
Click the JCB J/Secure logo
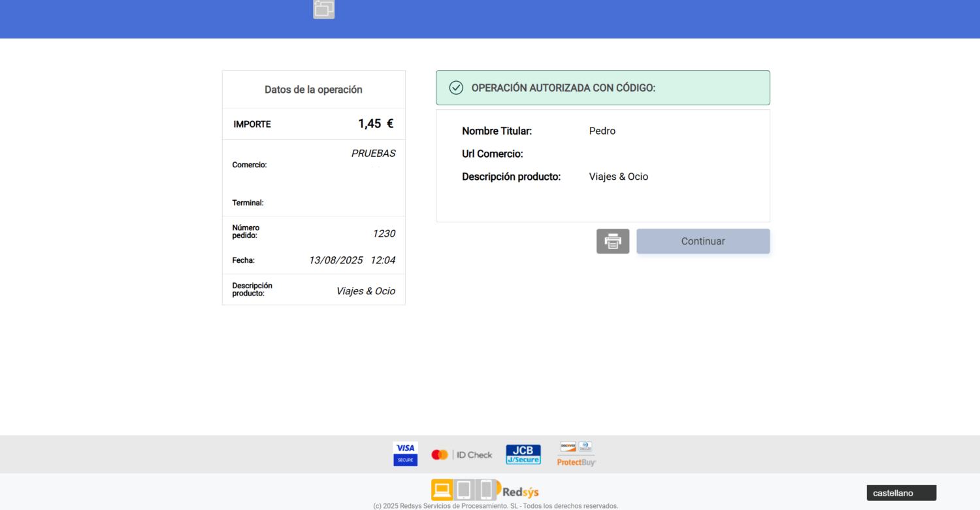coord(523,454)
